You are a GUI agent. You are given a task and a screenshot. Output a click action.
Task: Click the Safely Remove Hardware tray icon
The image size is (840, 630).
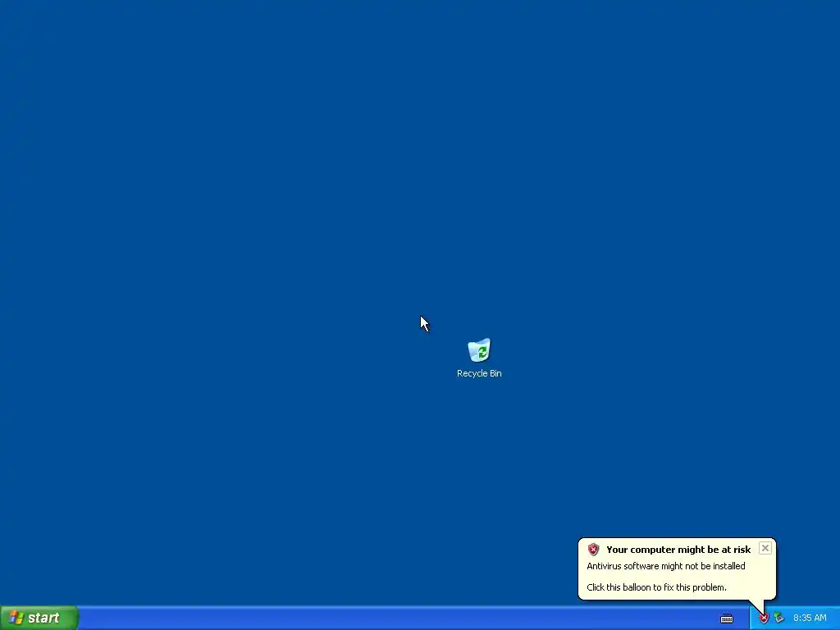tap(779, 619)
